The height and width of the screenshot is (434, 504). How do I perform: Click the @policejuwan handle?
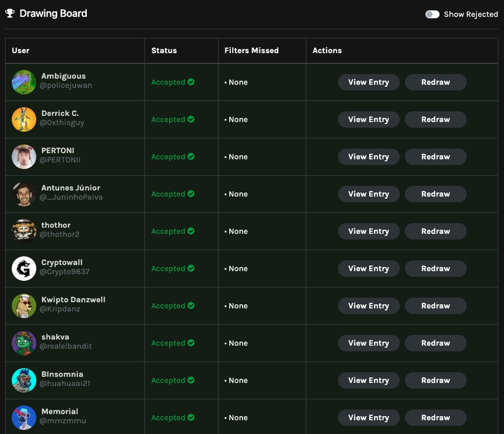pos(66,85)
